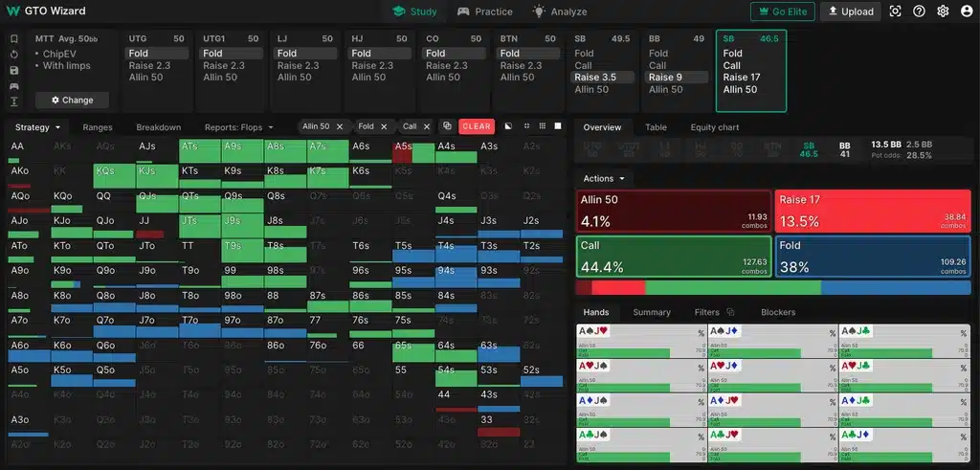
Task: Click the KQs hand cell
Action: [x=115, y=177]
